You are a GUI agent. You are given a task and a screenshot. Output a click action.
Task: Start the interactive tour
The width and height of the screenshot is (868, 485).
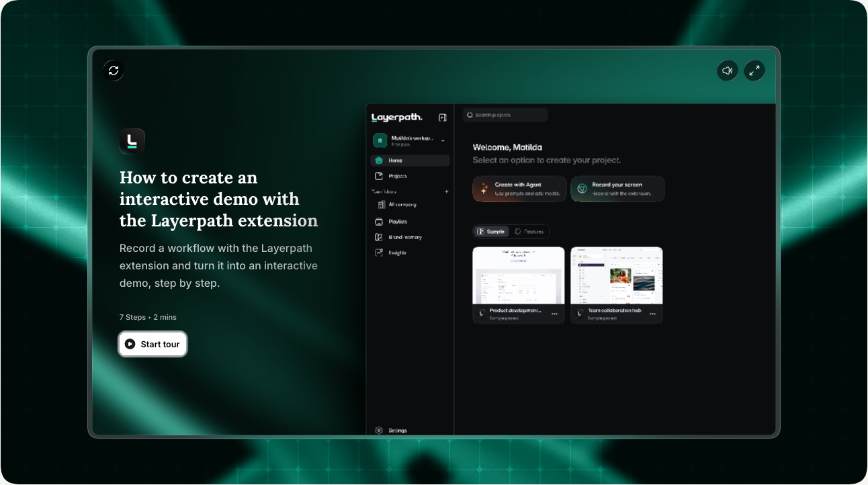153,344
